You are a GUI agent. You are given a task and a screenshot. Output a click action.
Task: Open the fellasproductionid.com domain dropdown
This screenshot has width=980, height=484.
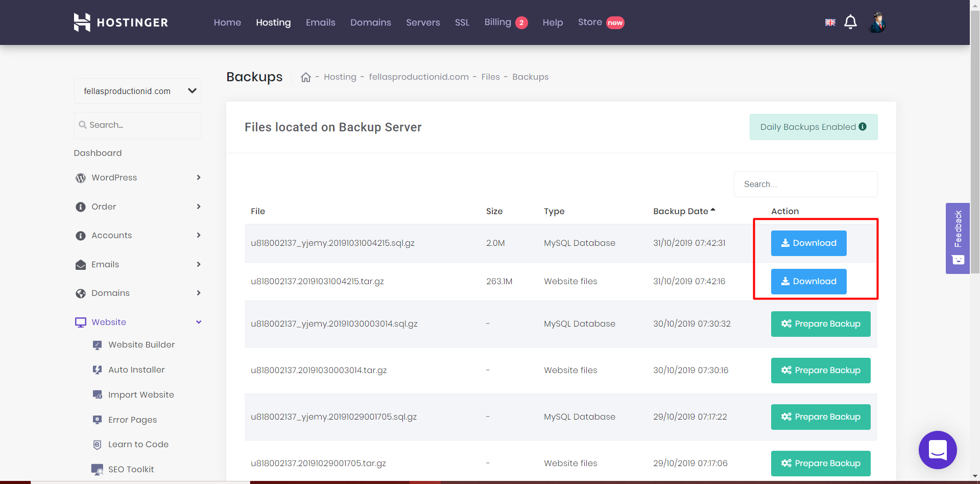point(138,91)
